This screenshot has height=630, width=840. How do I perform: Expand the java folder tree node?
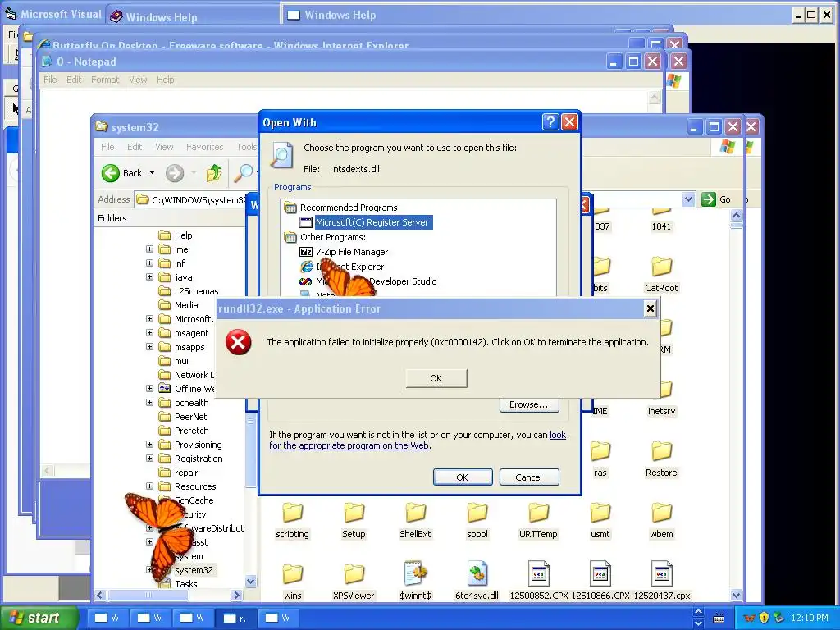point(150,277)
